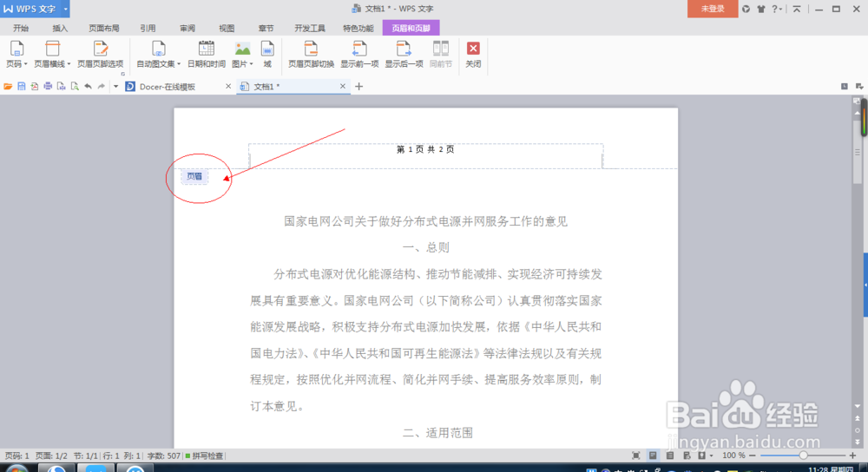Screen dimensions: 868x472
Task: Add a new document tab with plus
Action: (358, 86)
